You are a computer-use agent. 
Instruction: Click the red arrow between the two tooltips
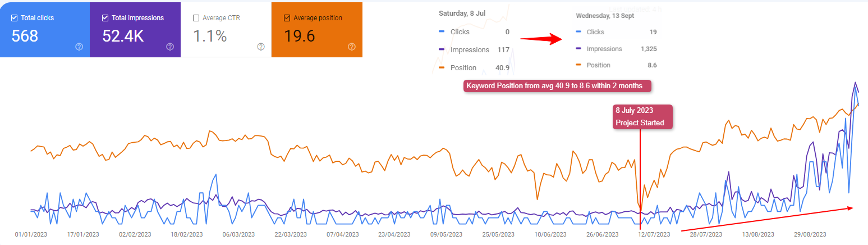pyautogui.click(x=541, y=39)
